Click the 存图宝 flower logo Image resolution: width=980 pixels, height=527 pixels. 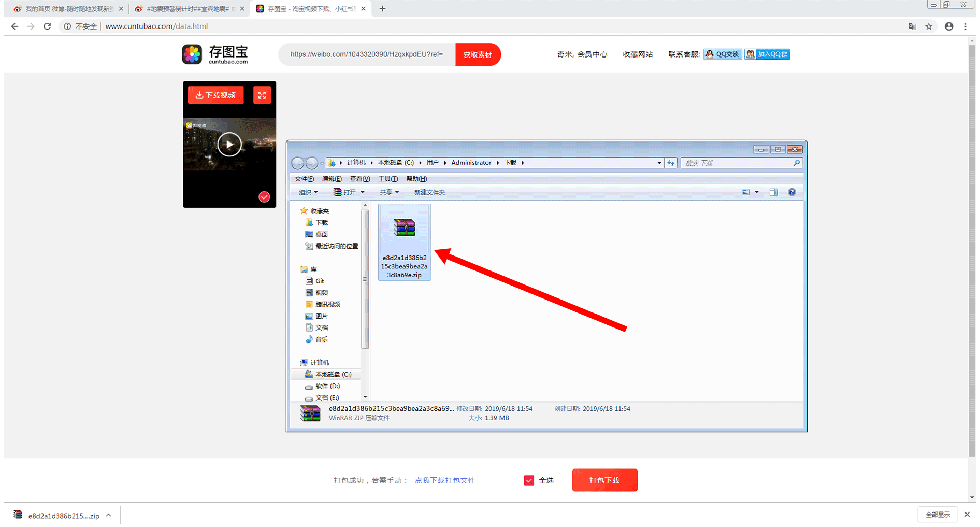coord(192,54)
